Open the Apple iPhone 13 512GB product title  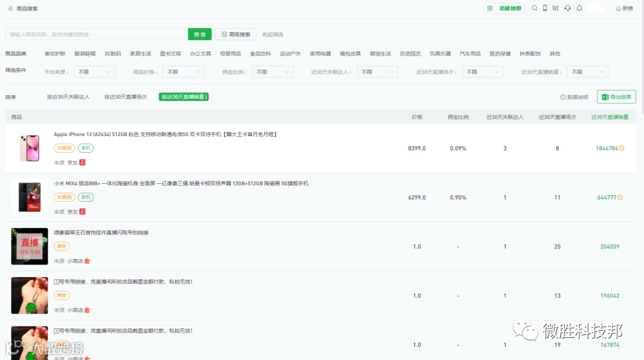click(x=166, y=134)
